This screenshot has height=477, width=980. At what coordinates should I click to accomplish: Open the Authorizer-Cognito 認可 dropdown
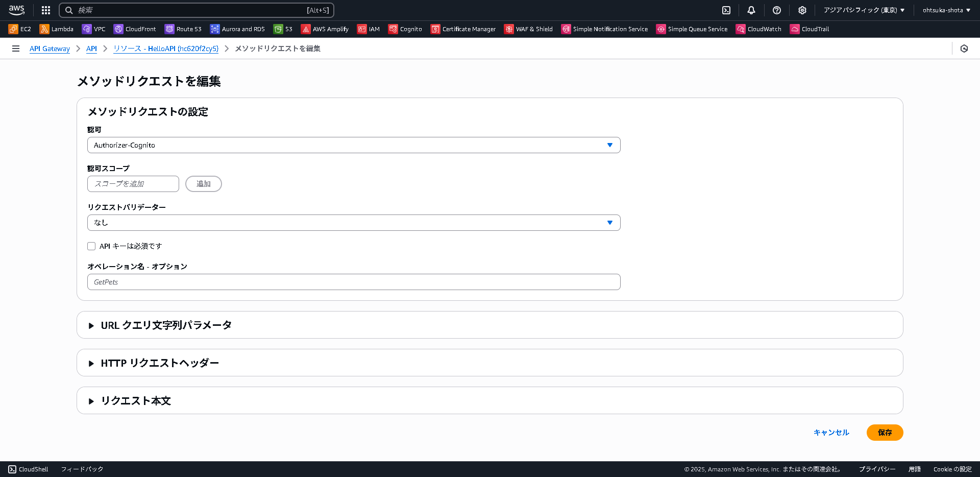click(x=354, y=145)
